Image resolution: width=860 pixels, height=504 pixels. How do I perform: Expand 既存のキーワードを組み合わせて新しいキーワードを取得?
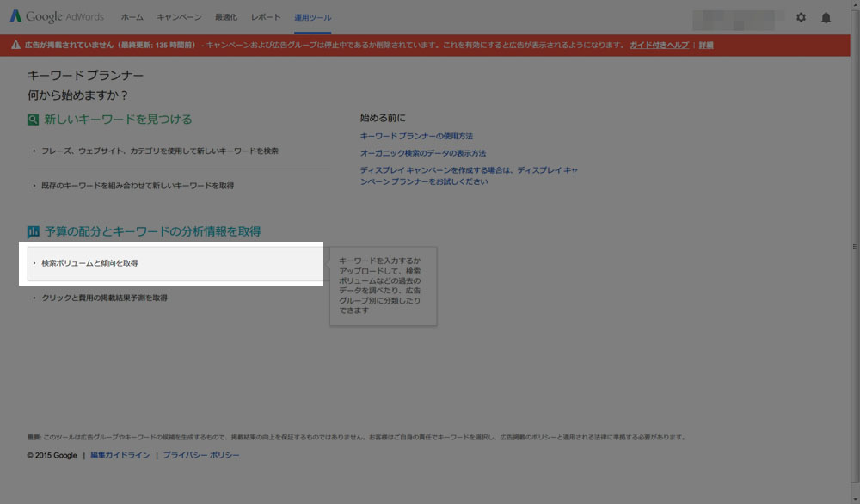[137, 185]
